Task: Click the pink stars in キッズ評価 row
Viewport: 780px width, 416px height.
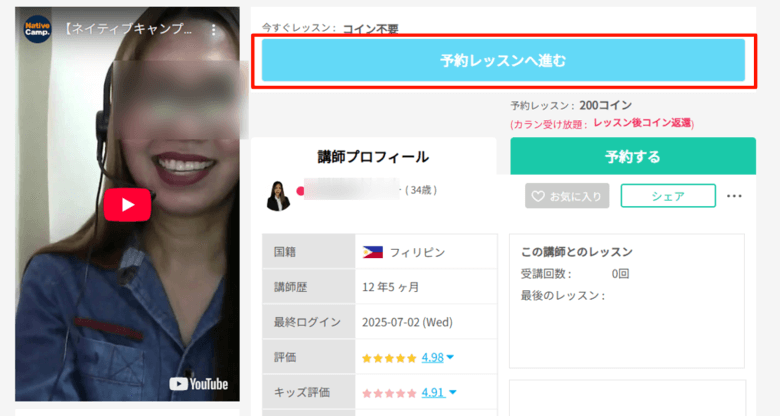Action: [x=389, y=393]
